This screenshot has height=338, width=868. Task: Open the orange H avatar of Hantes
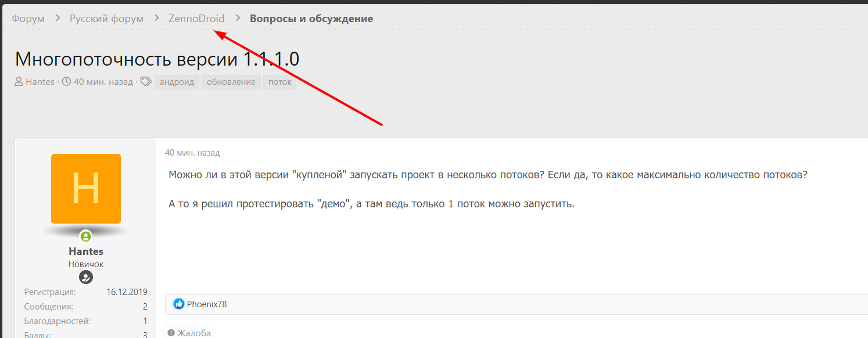pos(86,189)
